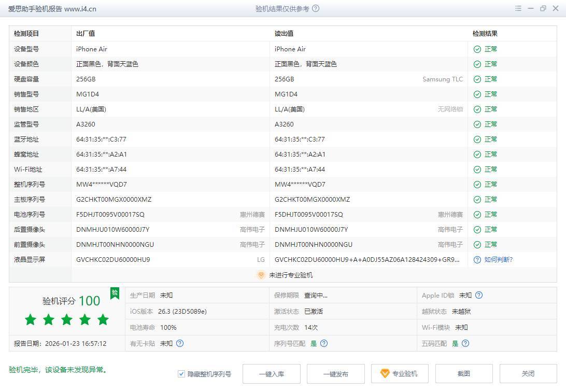Uncheck the 隐藏整机序列号 checkbox
The image size is (566, 392).
point(181,374)
